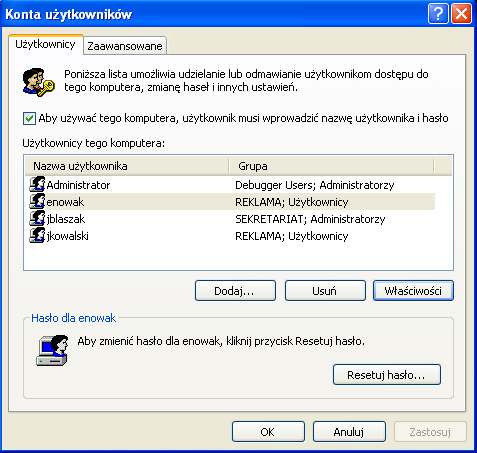This screenshot has width=477, height=453.
Task: Click the Administrator user account icon
Action: (37, 184)
